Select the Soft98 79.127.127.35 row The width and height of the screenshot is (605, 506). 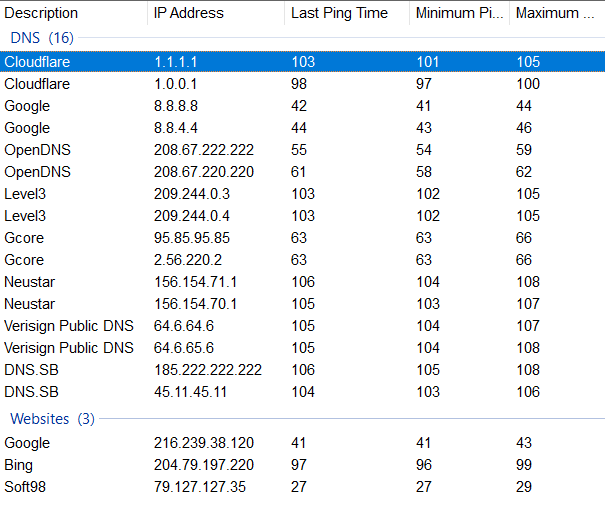(x=302, y=487)
